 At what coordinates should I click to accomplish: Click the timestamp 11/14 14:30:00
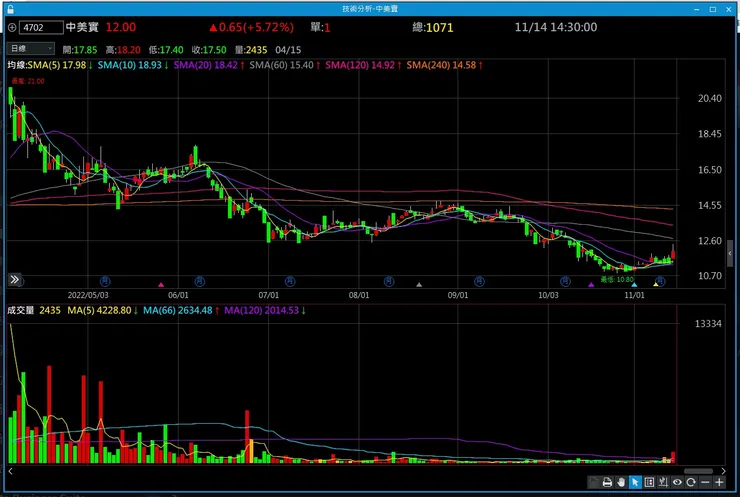coord(555,27)
